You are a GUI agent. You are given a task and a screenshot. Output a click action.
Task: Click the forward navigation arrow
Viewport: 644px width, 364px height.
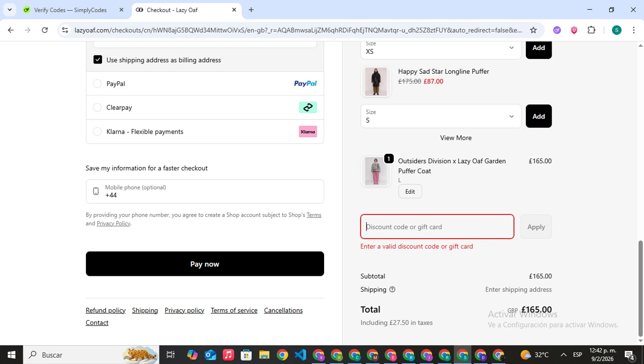coord(27,30)
